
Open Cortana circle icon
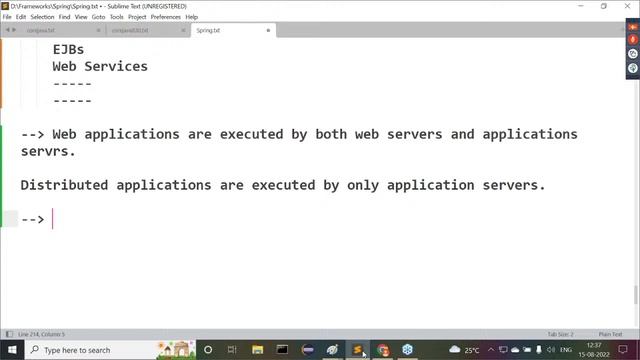(208, 350)
